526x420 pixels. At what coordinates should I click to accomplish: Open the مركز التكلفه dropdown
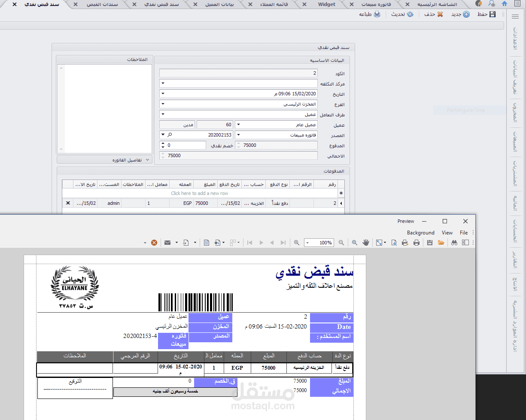163,83
